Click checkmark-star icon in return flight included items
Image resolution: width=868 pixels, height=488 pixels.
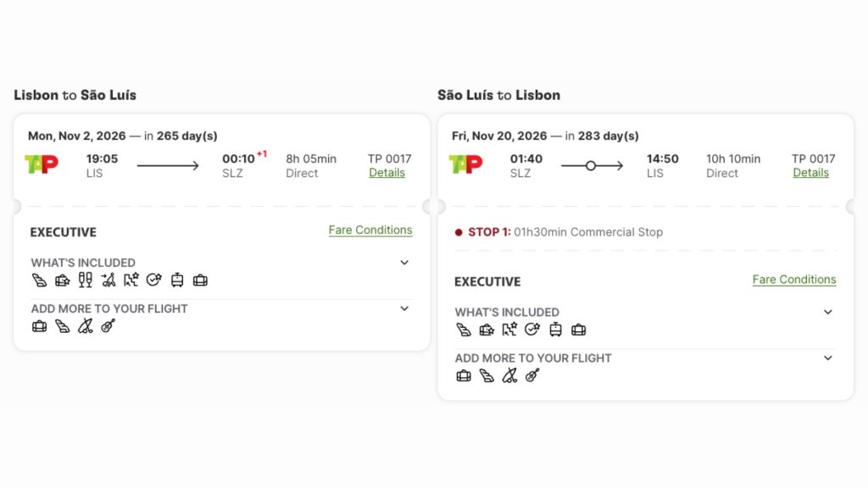pyautogui.click(x=531, y=330)
